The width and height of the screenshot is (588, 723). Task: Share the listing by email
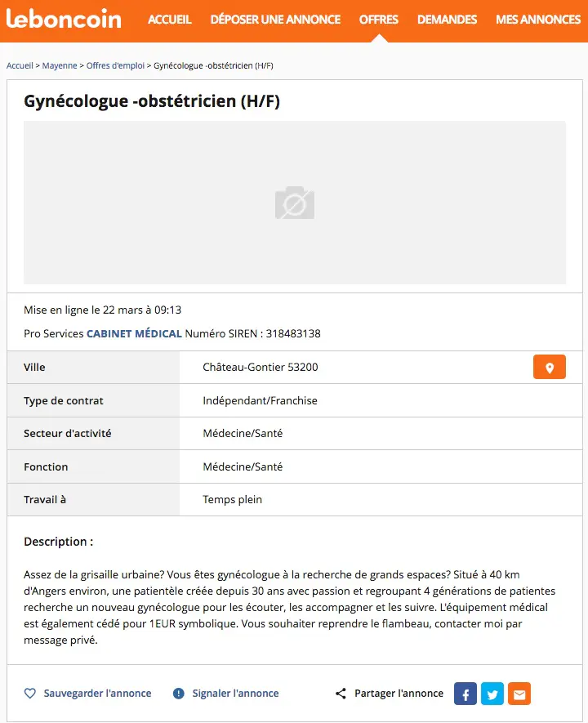coord(519,694)
